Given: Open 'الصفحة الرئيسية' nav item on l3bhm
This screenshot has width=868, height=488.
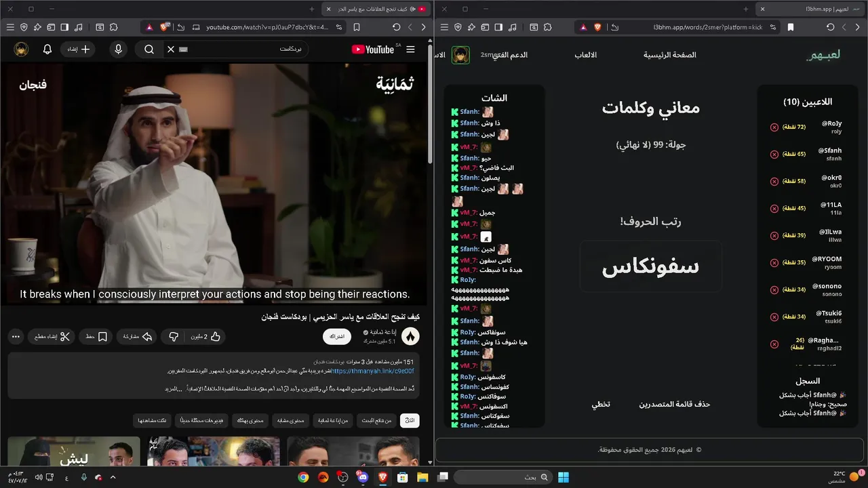Looking at the screenshot, I should (670, 55).
